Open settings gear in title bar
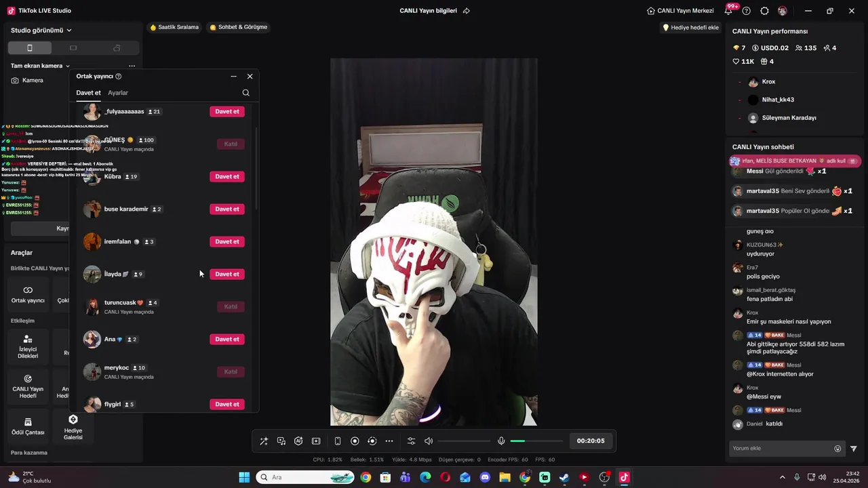 (x=764, y=11)
